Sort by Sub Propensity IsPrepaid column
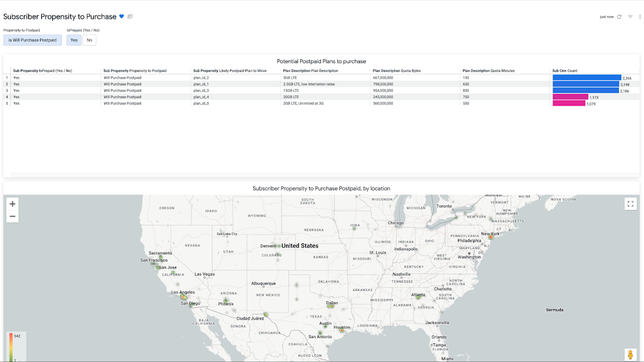 pyautogui.click(x=43, y=71)
